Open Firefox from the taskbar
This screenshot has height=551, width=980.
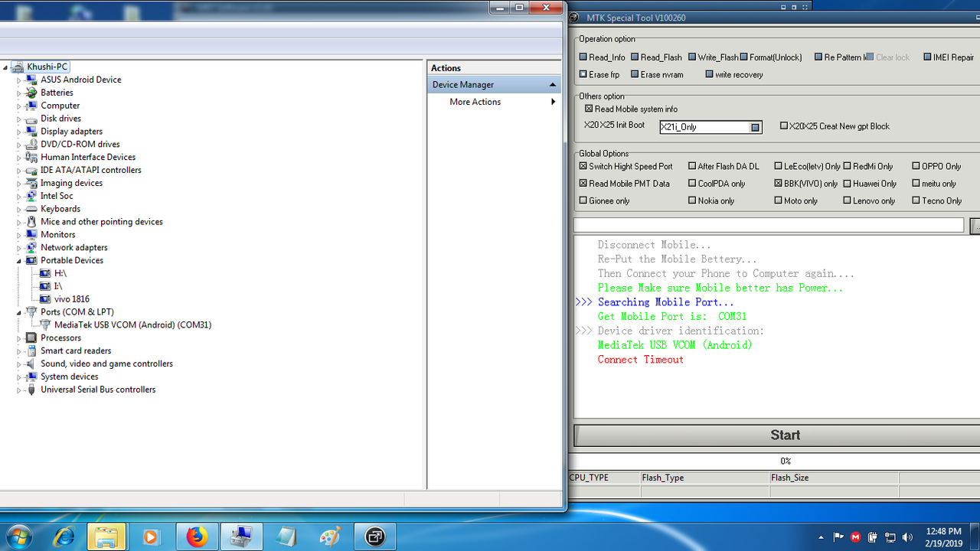[197, 537]
